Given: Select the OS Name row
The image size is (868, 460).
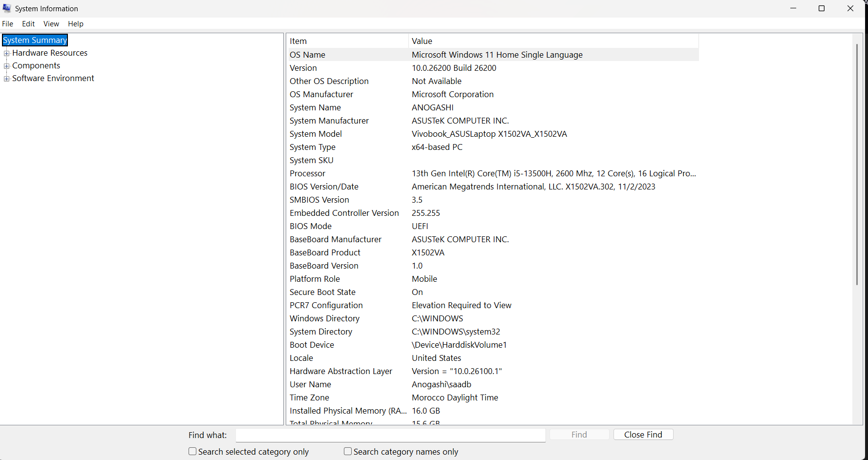Looking at the screenshot, I should point(493,55).
